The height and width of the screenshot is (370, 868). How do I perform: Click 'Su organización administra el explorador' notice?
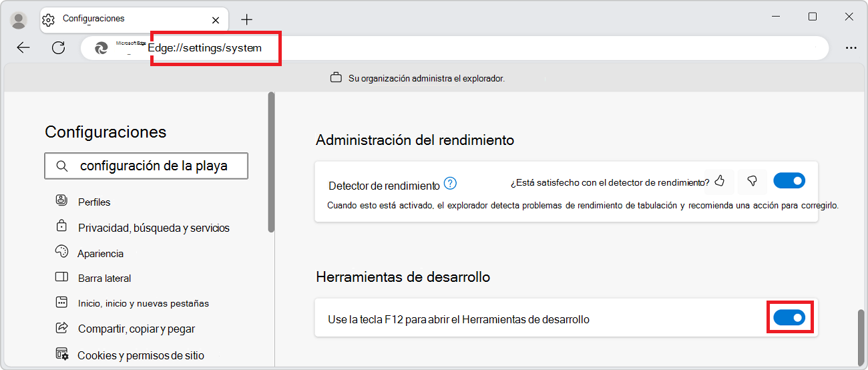click(x=427, y=78)
